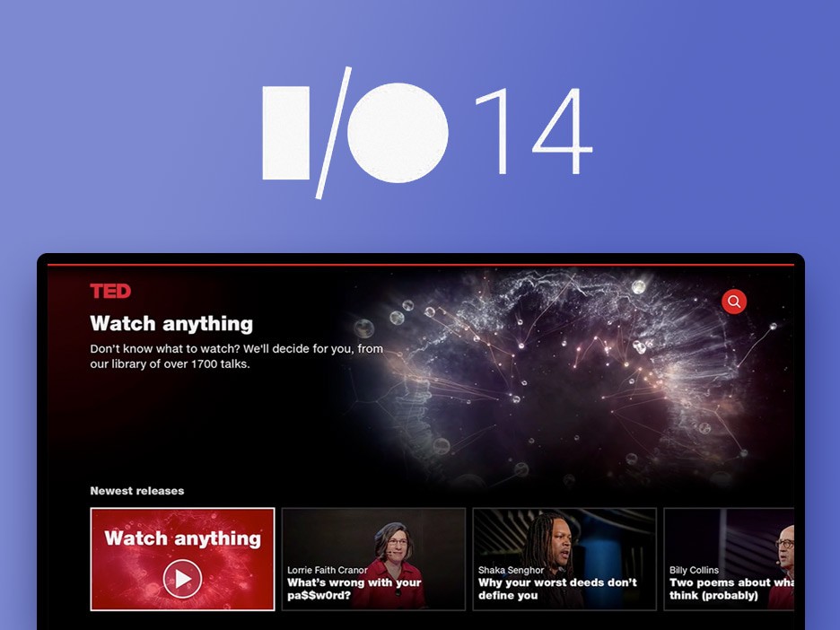Viewport: 840px width, 630px height.
Task: Click the Billy Collins speaker name
Action: [694, 570]
